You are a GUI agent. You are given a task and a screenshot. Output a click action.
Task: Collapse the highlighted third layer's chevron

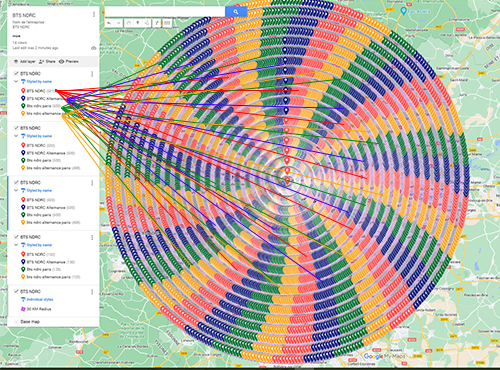coord(16,190)
